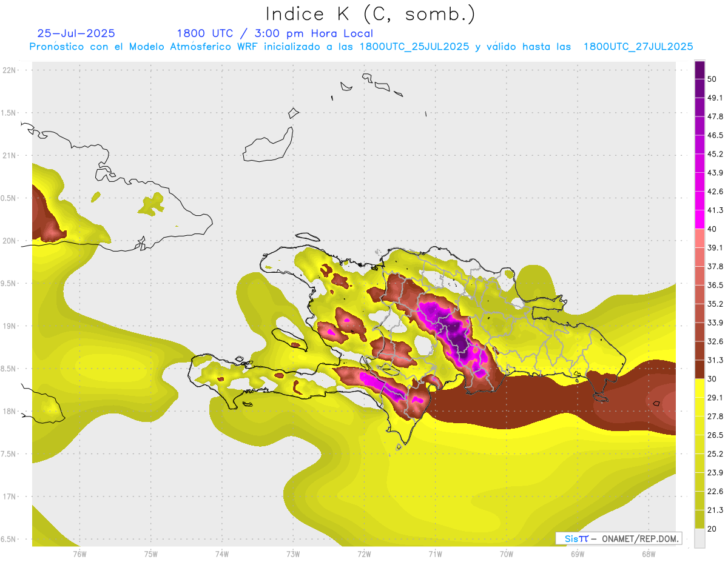Click the colorbar label '22.6'
728x562 pixels.
click(x=715, y=492)
